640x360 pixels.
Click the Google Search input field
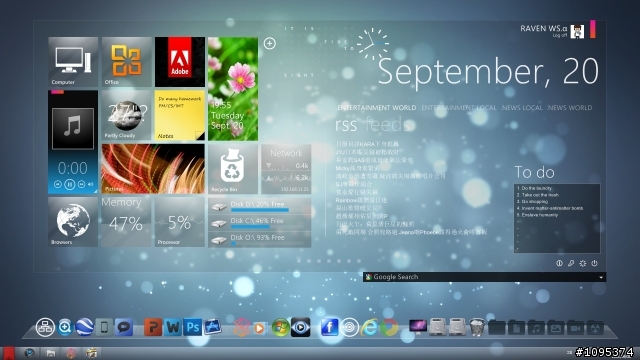tap(484, 277)
